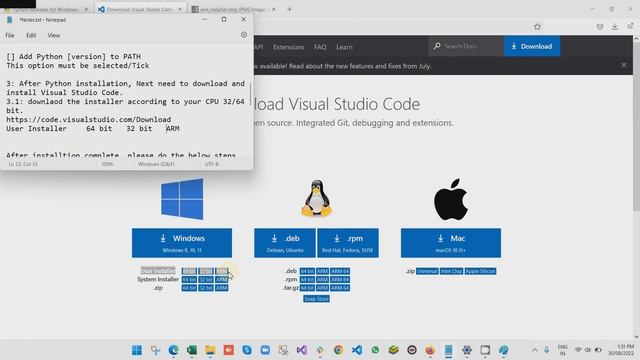Image resolution: width=640 pixels, height=360 pixels.
Task: Click Notepad settings gear icon
Action: 244,35
